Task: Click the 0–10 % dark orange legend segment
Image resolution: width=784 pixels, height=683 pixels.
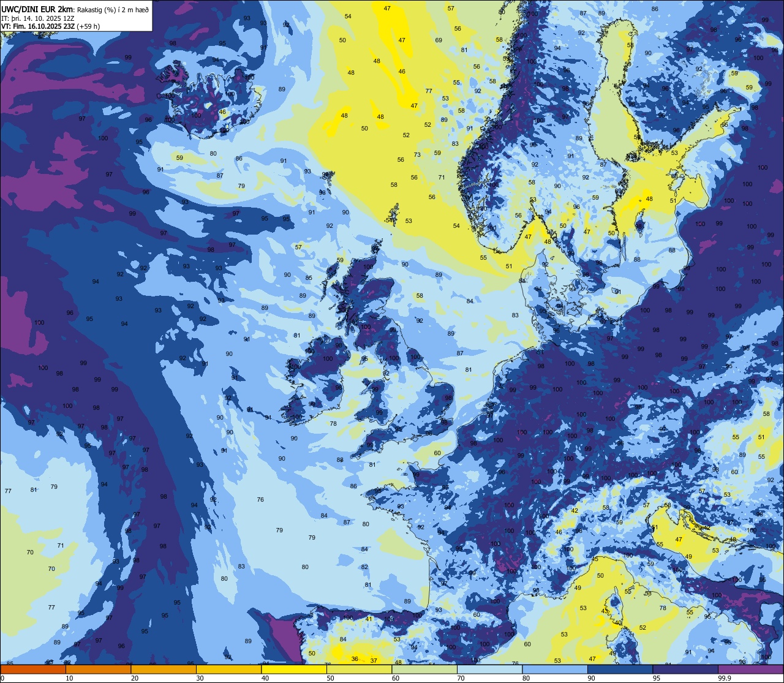Action: [x=33, y=670]
